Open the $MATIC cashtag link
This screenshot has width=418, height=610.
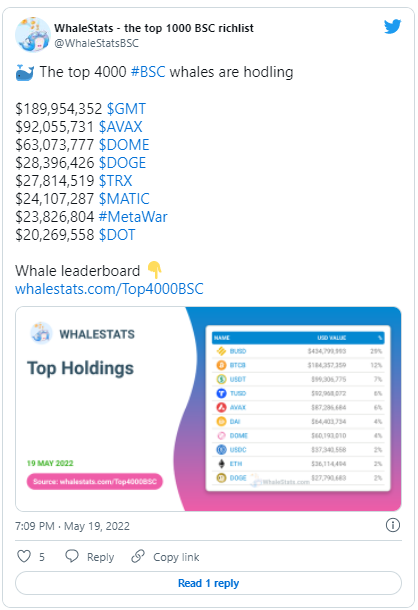(x=124, y=199)
